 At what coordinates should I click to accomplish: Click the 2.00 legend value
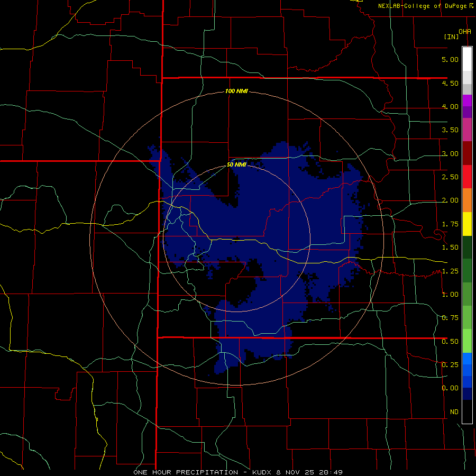point(450,200)
